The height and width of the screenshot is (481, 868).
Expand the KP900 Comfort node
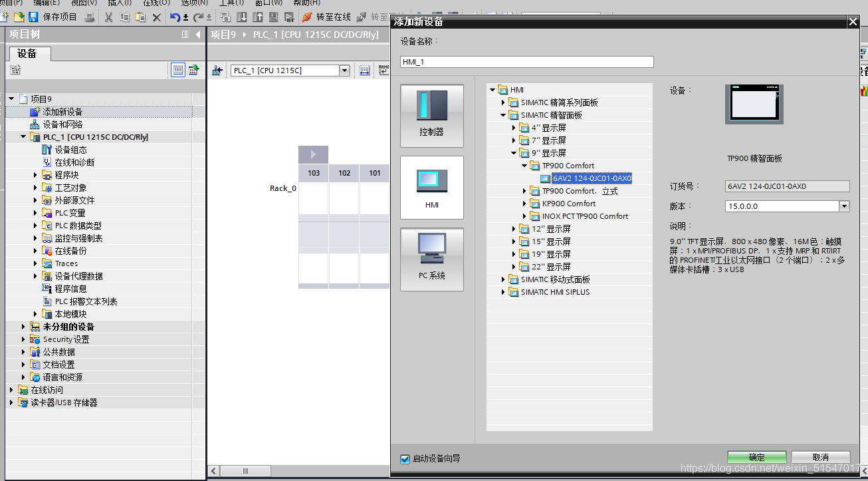524,204
